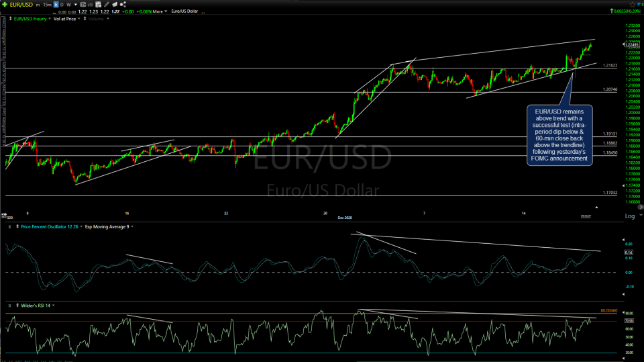The height and width of the screenshot is (362, 644).
Task: Select the pencil drawing tool icon
Action: click(x=107, y=5)
